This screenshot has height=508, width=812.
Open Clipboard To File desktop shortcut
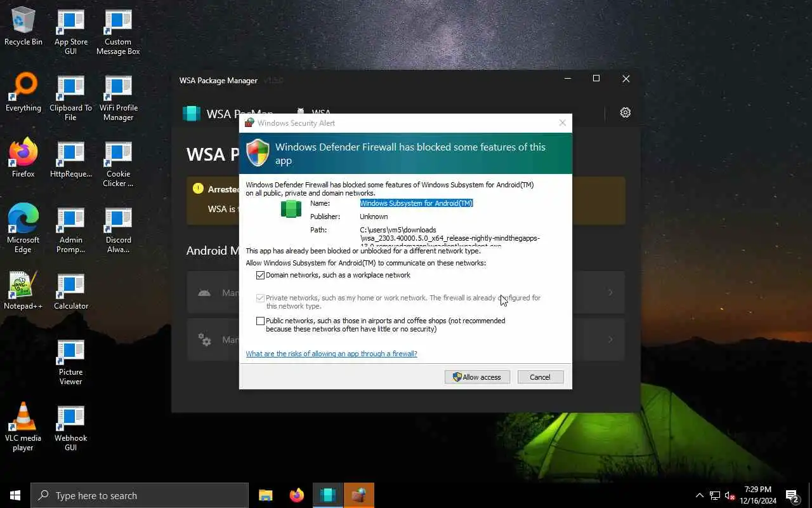click(x=70, y=98)
